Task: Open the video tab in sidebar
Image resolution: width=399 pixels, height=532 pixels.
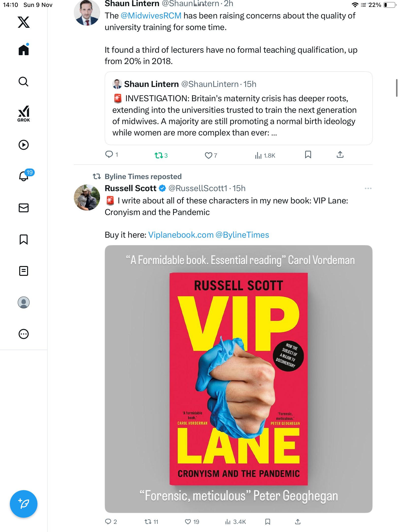Action: pyautogui.click(x=24, y=145)
